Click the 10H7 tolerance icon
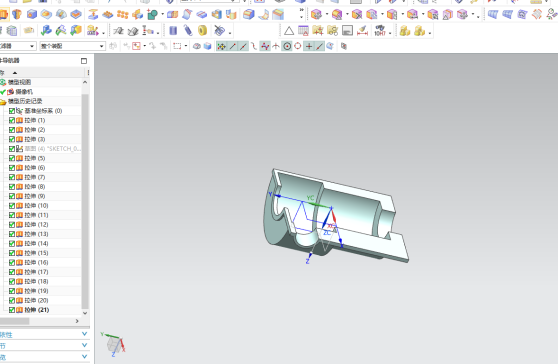The image size is (558, 364). [380, 31]
